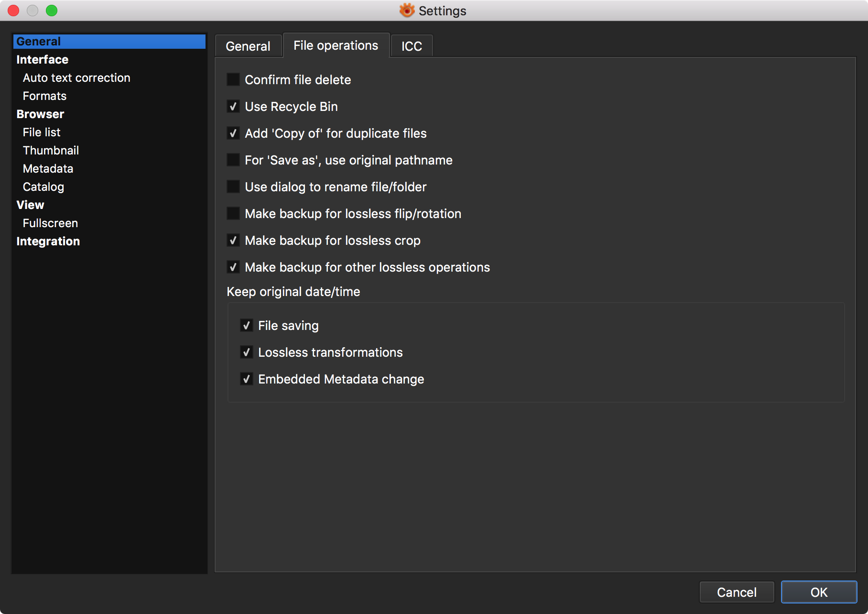Uncheck Use Recycle Bin option

tap(233, 107)
